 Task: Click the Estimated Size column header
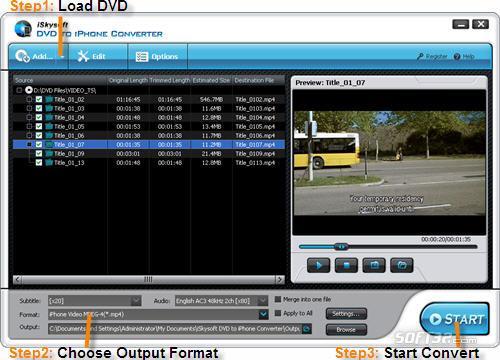click(x=211, y=80)
